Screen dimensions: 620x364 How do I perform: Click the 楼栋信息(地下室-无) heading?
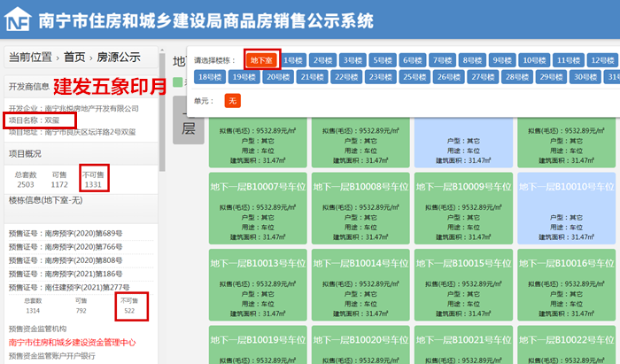(45, 200)
